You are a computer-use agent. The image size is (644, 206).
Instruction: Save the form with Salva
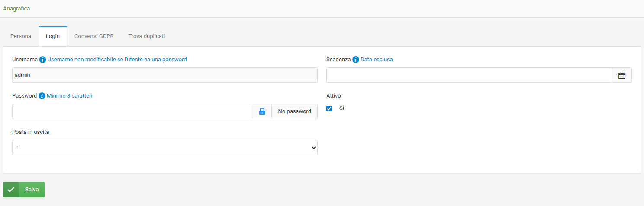coord(32,190)
